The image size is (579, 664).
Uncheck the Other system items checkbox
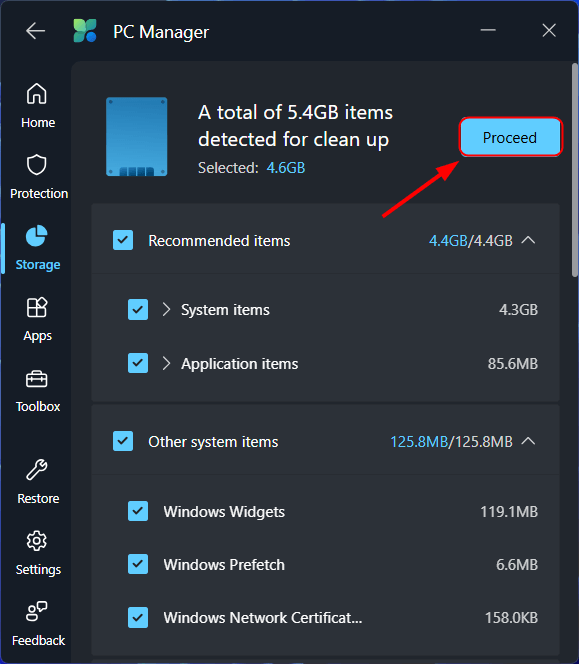(x=123, y=441)
